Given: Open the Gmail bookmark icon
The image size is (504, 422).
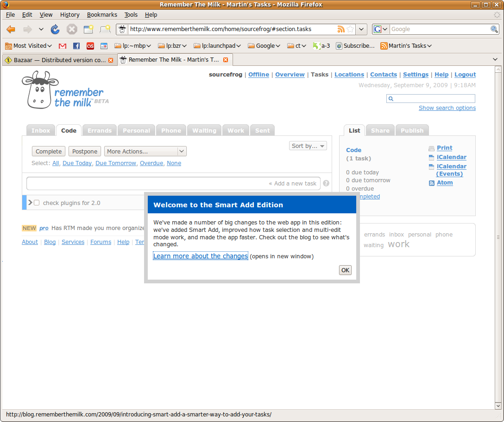Looking at the screenshot, I should click(x=63, y=46).
